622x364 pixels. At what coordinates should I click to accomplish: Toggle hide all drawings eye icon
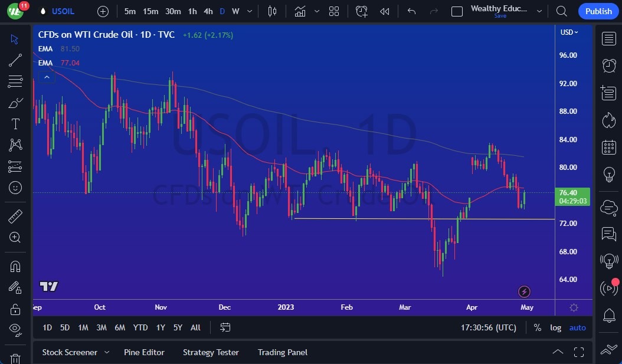coord(15,329)
